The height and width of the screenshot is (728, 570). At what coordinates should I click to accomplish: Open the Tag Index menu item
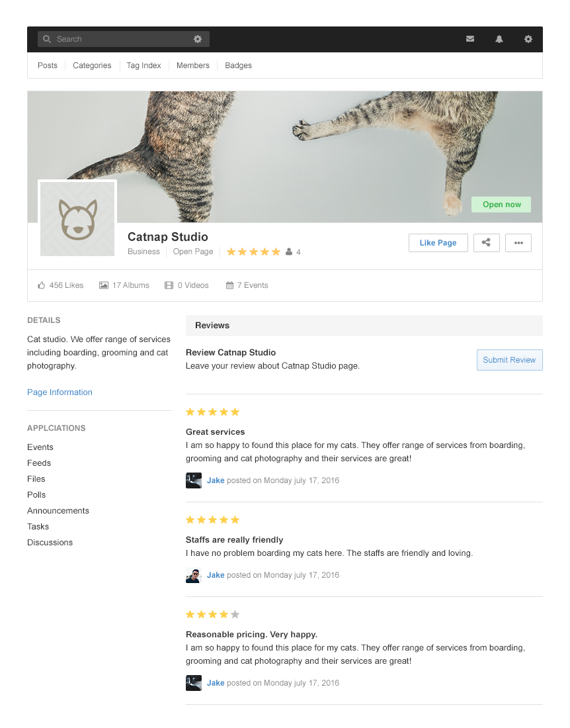[143, 66]
